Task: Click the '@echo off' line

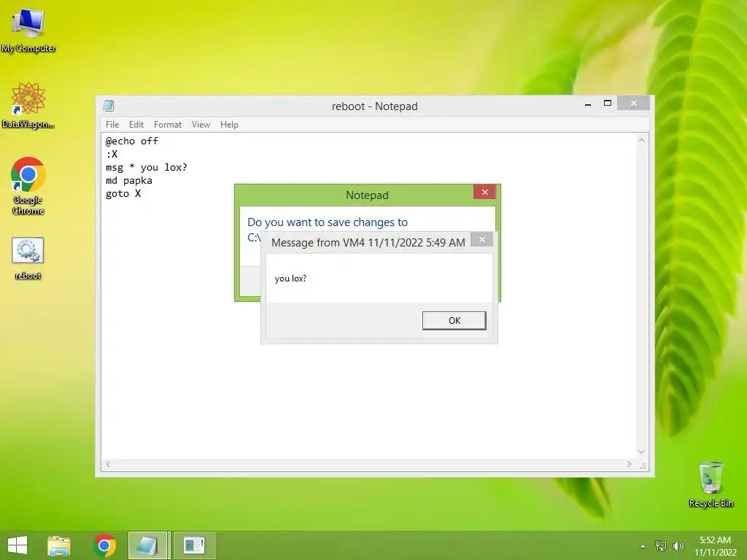Action: point(132,141)
